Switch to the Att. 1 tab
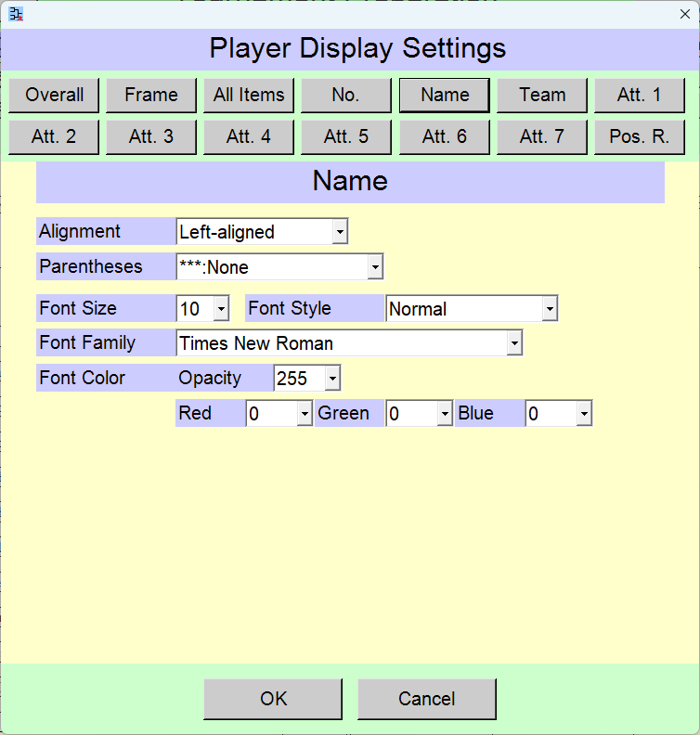Viewport: 700px width, 735px height. (x=640, y=96)
